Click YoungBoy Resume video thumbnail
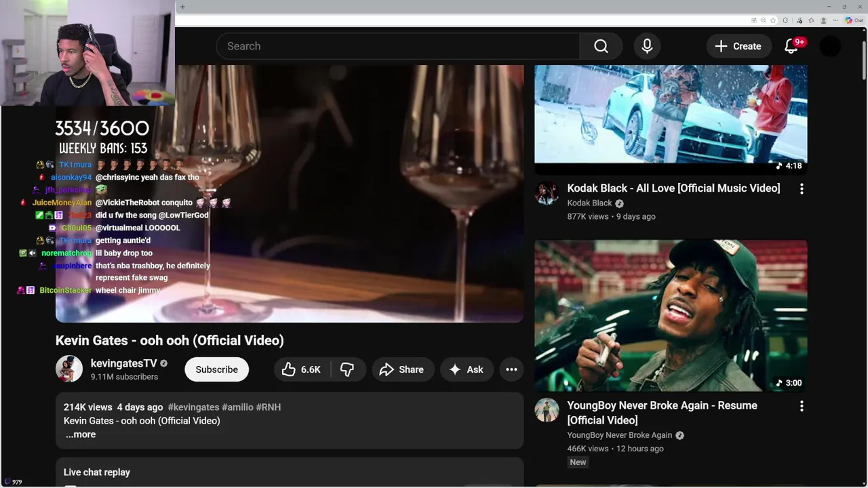The height and width of the screenshot is (488, 868). click(x=671, y=316)
